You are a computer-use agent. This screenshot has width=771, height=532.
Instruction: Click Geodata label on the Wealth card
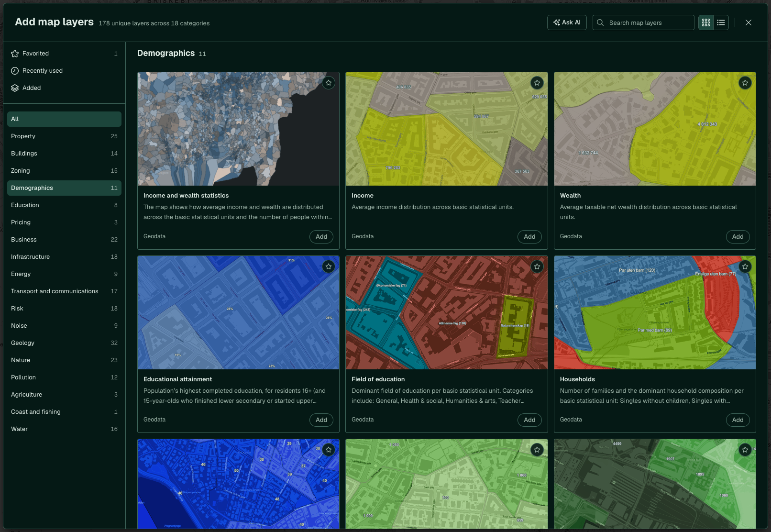[571, 236]
